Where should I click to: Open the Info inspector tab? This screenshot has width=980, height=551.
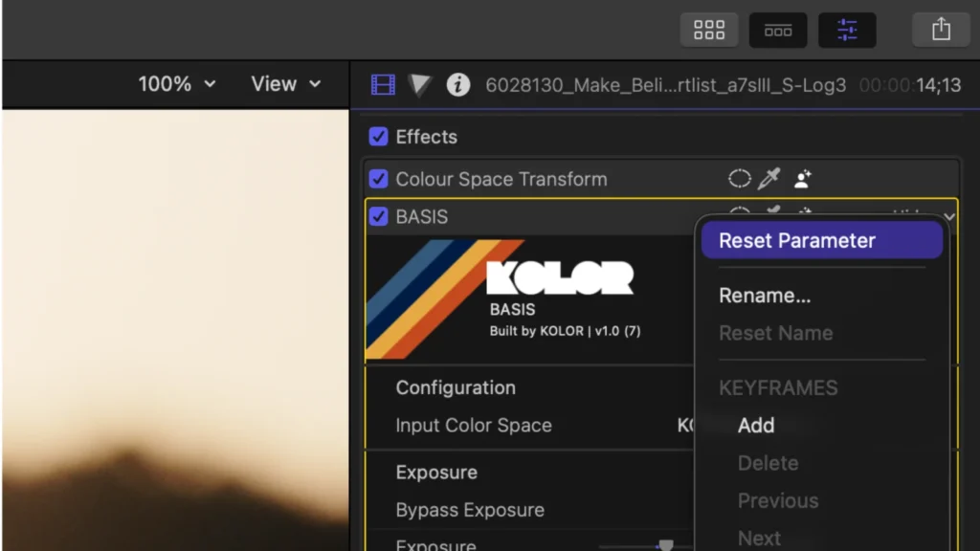pyautogui.click(x=458, y=84)
